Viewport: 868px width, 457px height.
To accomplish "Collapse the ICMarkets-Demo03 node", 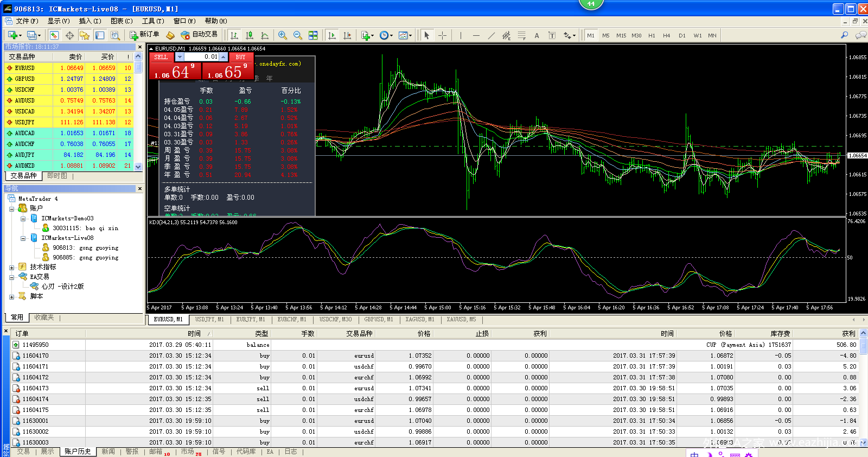I will click(23, 219).
